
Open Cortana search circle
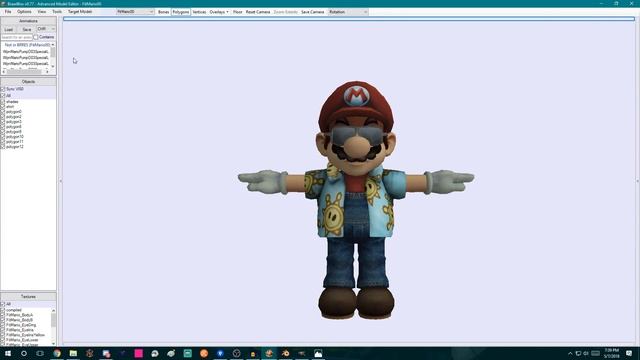(x=24, y=353)
